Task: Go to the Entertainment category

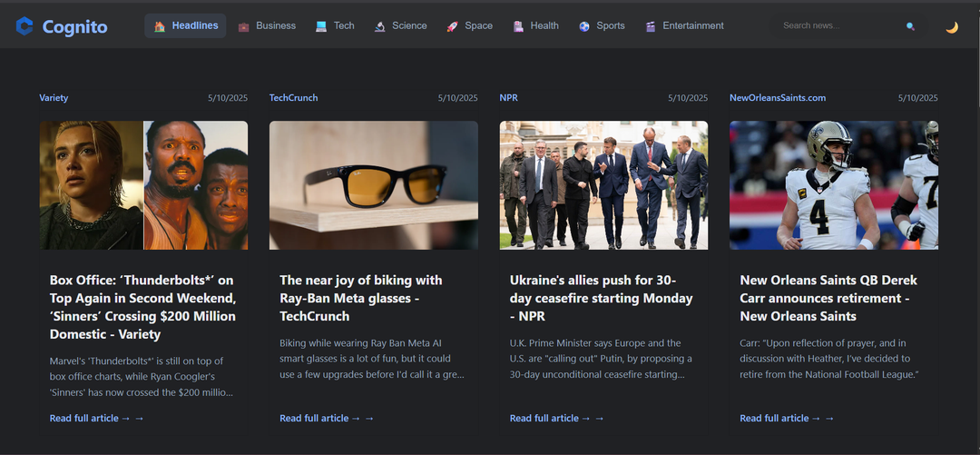Action: pos(684,25)
